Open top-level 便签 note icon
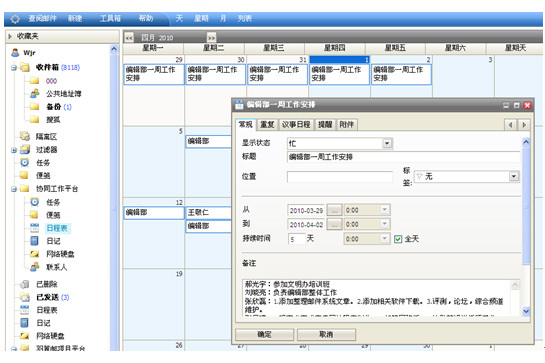The width and height of the screenshot is (545, 363). [x=25, y=175]
